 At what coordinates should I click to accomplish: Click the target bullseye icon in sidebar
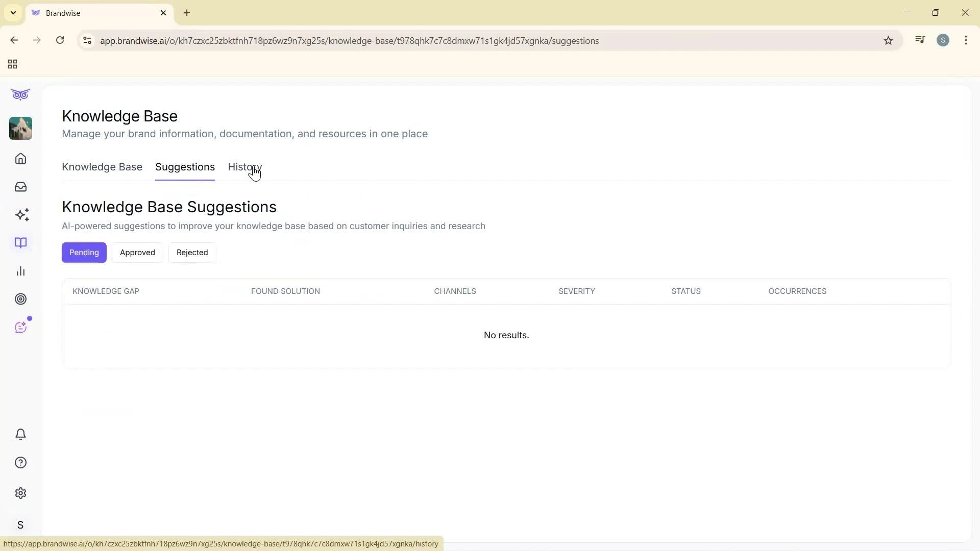pos(20,299)
